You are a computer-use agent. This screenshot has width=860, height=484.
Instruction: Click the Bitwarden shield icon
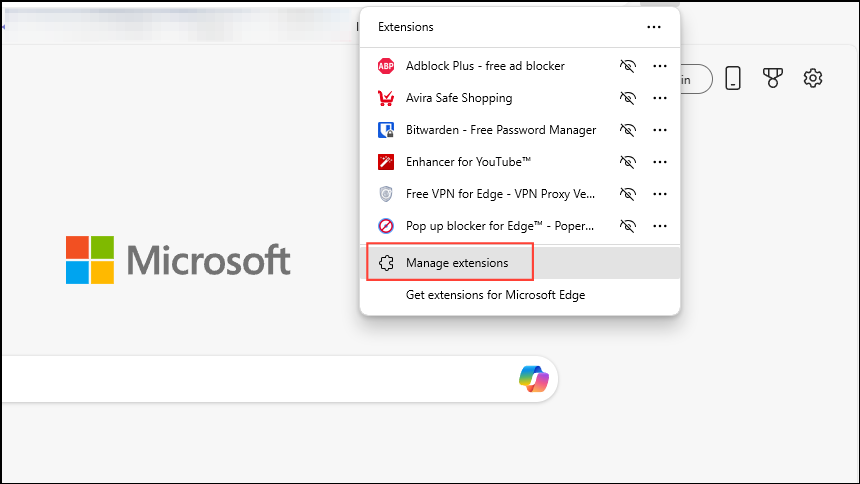coord(386,130)
